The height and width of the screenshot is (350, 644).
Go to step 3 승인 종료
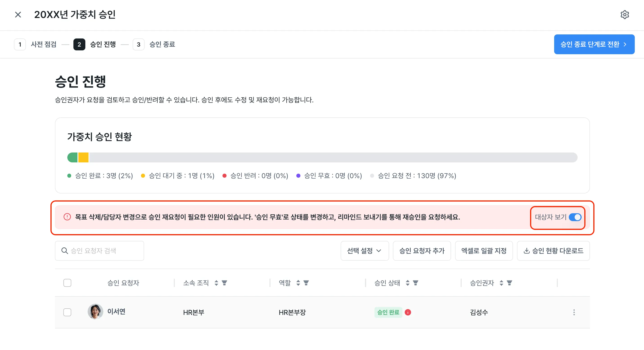(x=154, y=45)
